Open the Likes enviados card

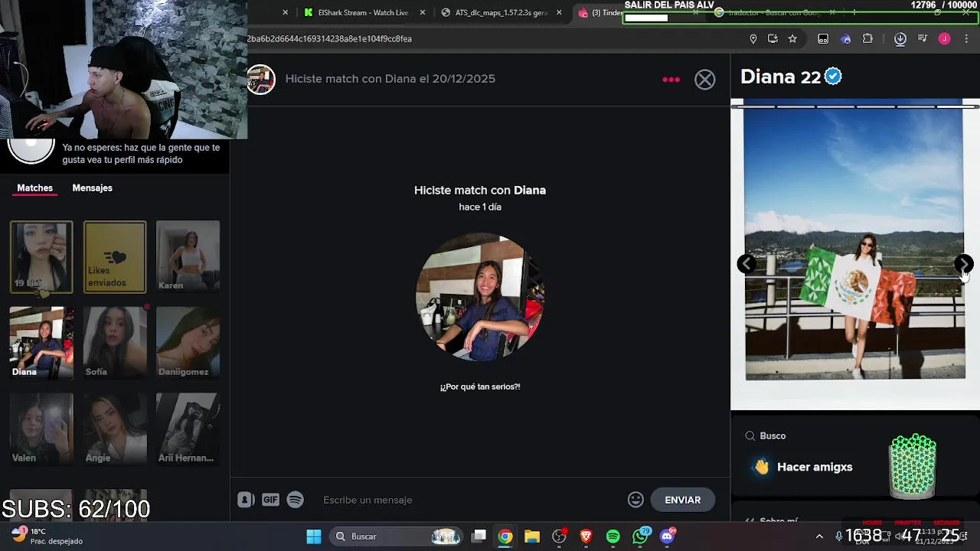click(115, 257)
